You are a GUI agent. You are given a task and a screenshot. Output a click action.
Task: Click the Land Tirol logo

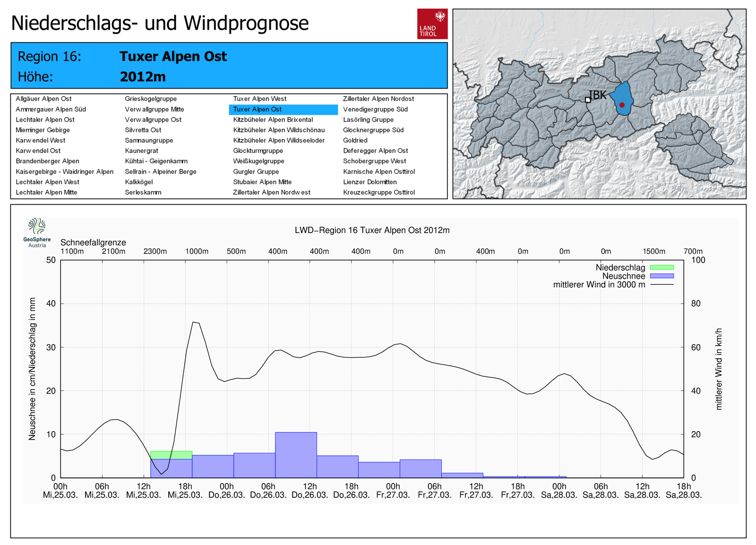click(x=432, y=24)
